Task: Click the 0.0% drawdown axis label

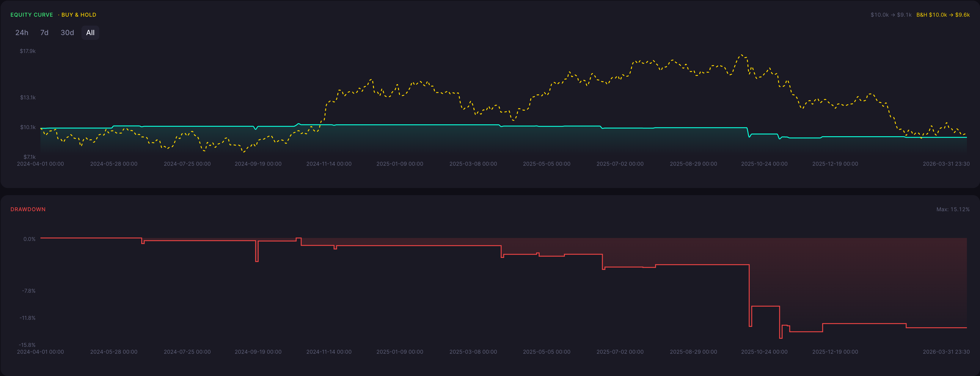Action: pos(29,239)
